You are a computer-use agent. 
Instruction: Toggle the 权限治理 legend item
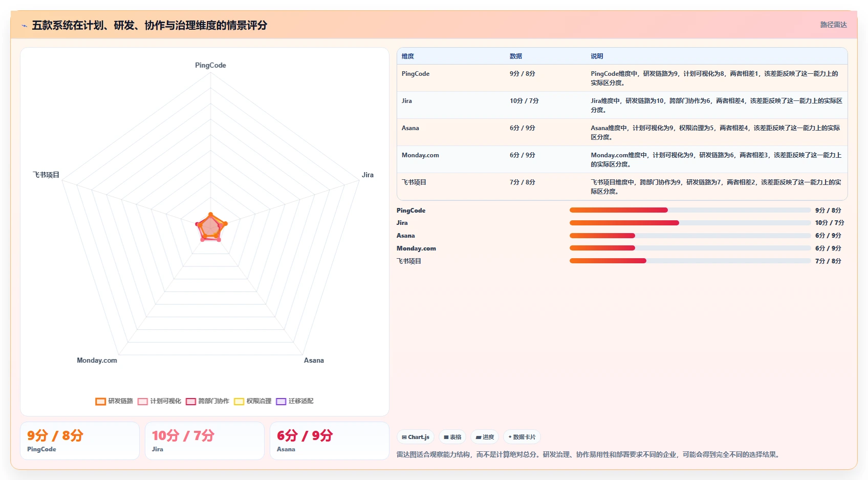pos(252,401)
